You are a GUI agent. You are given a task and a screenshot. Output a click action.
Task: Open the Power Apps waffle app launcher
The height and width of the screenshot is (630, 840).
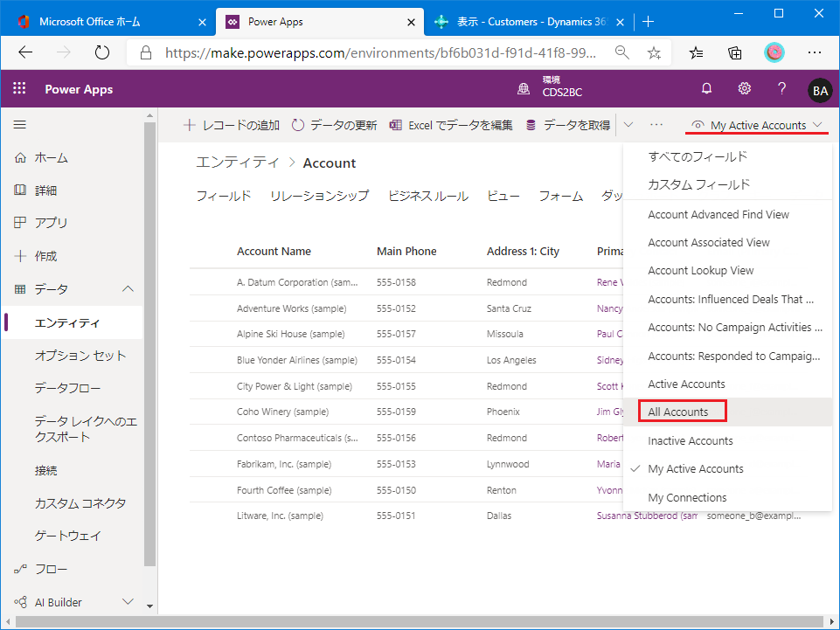pyautogui.click(x=19, y=88)
